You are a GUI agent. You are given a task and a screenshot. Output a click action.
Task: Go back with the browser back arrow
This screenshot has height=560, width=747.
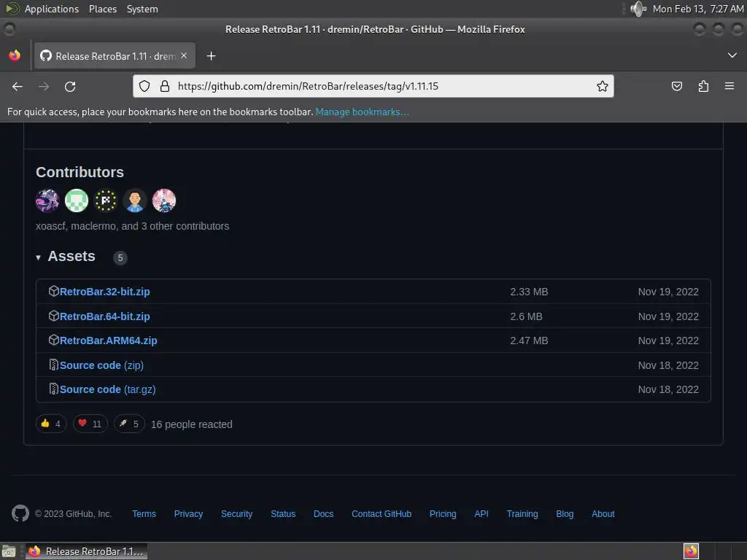pyautogui.click(x=18, y=86)
